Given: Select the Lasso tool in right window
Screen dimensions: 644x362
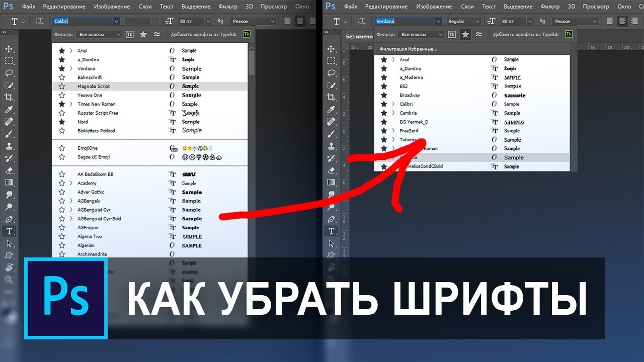Looking at the screenshot, I should [331, 73].
